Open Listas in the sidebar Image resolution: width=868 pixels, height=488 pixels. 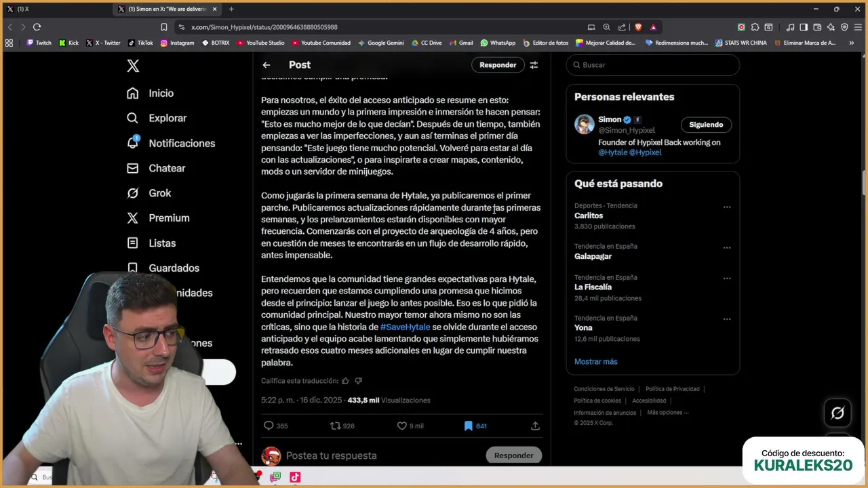click(151, 243)
